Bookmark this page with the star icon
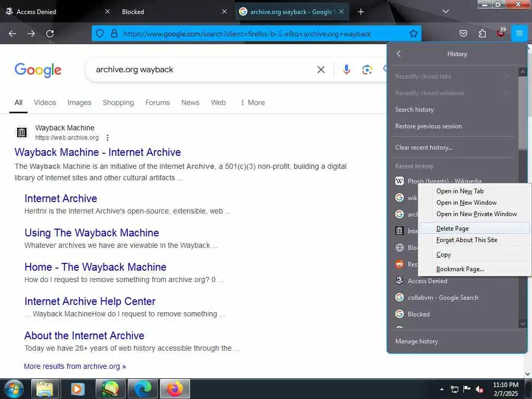 (x=413, y=34)
